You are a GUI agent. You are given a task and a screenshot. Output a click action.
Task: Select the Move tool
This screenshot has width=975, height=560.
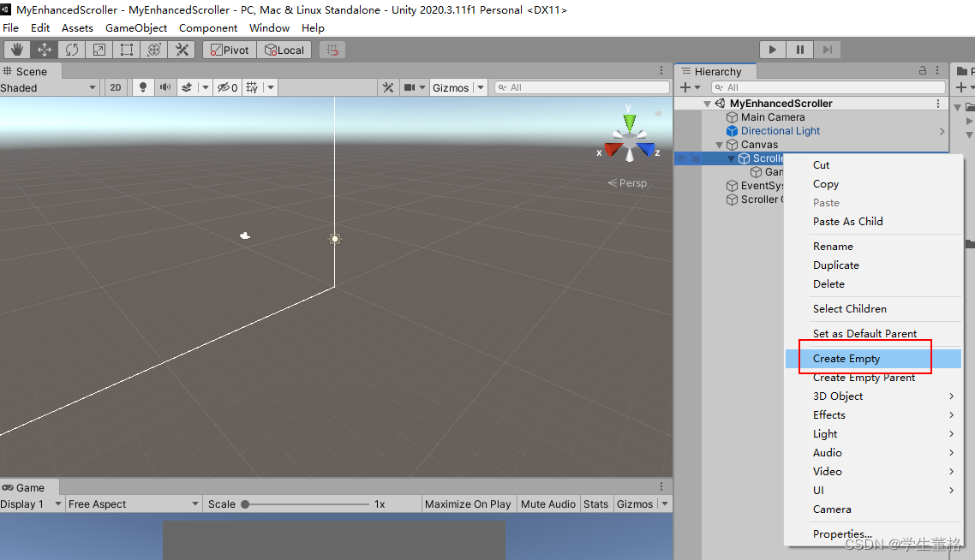tap(45, 49)
